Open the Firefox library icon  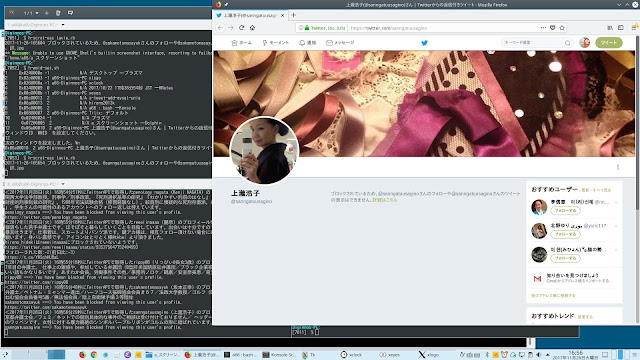coord(610,28)
